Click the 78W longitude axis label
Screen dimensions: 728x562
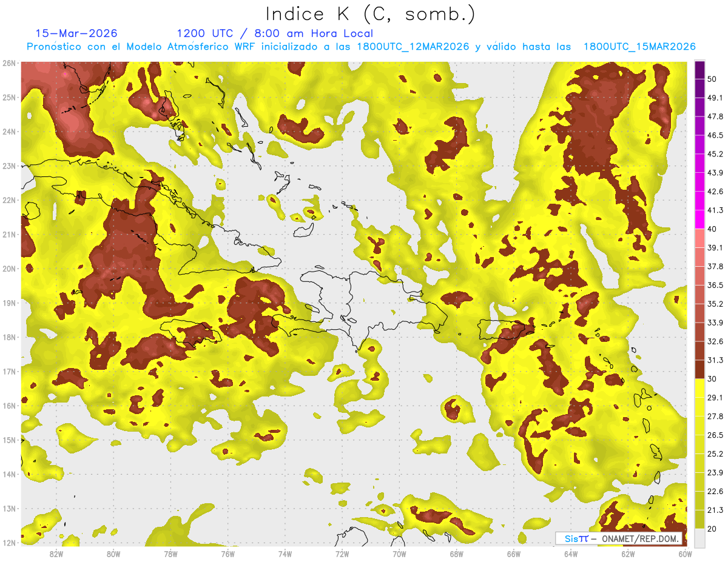tap(170, 554)
